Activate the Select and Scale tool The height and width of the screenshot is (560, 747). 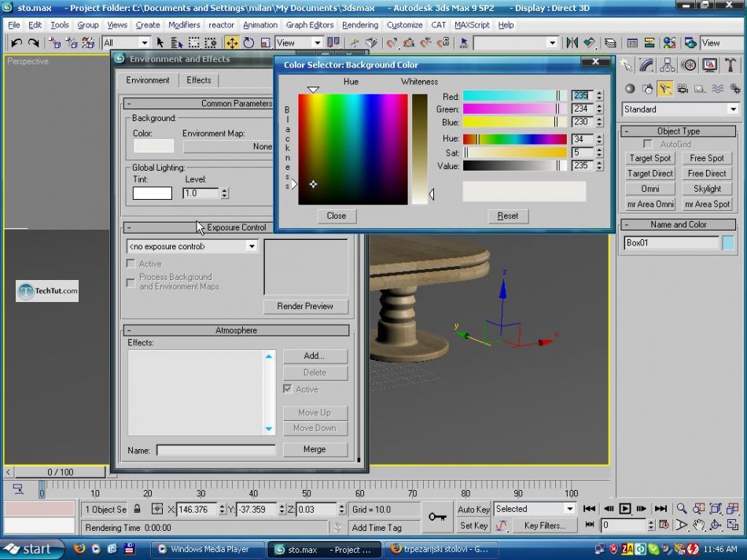pyautogui.click(x=265, y=43)
